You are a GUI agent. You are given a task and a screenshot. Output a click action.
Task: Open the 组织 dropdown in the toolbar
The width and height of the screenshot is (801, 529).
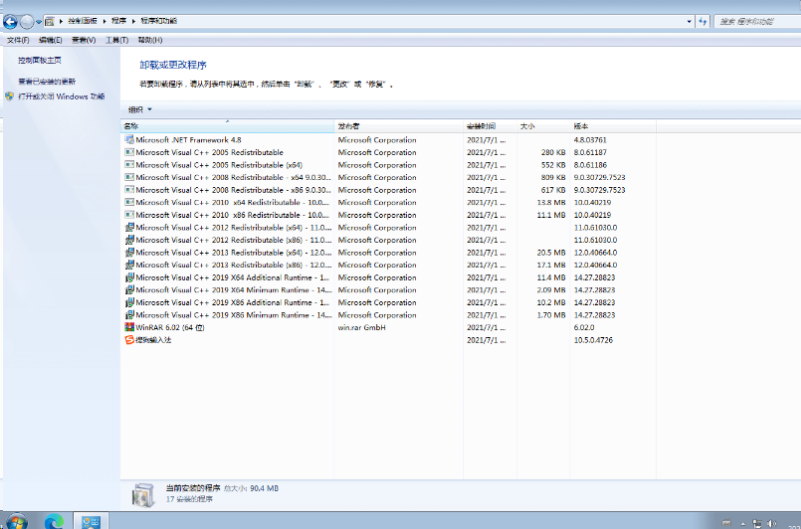140,109
